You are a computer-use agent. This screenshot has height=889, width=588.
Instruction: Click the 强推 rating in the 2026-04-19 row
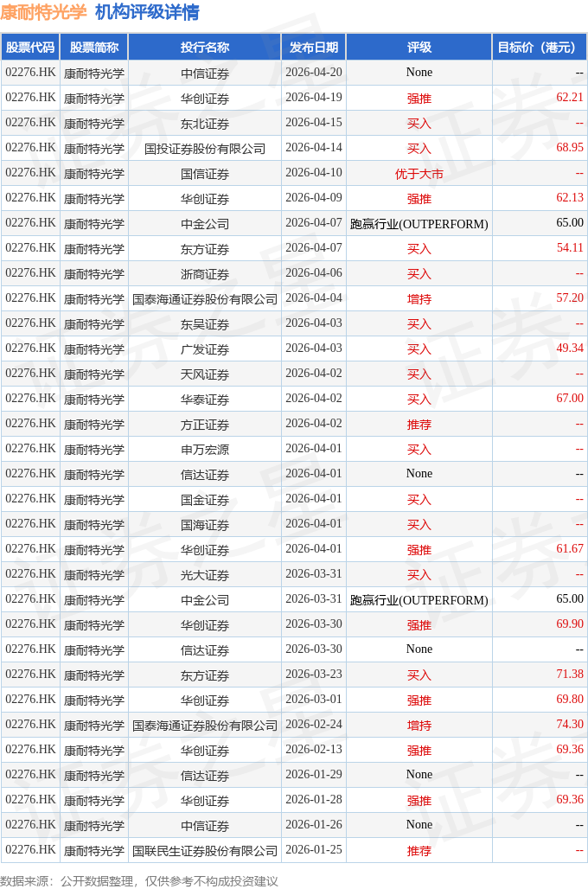coord(419,98)
